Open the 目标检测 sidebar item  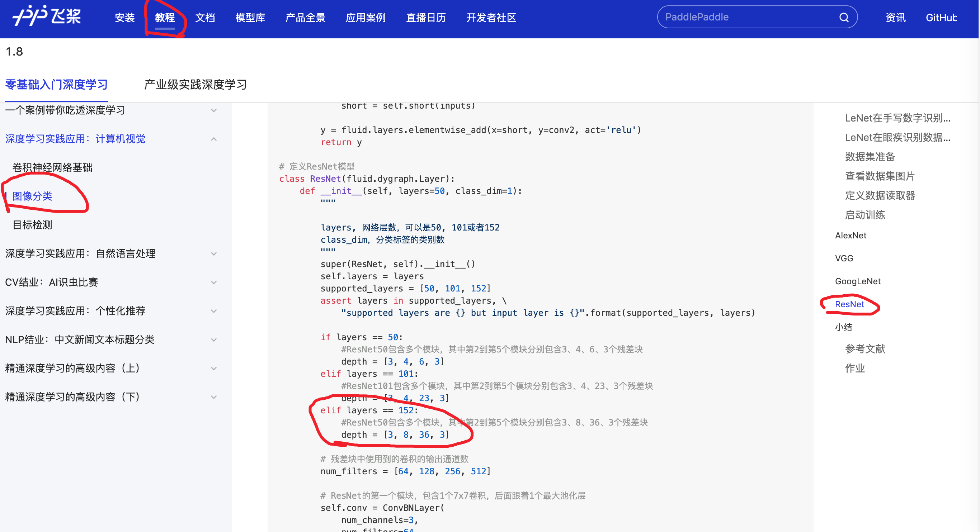pyautogui.click(x=32, y=225)
